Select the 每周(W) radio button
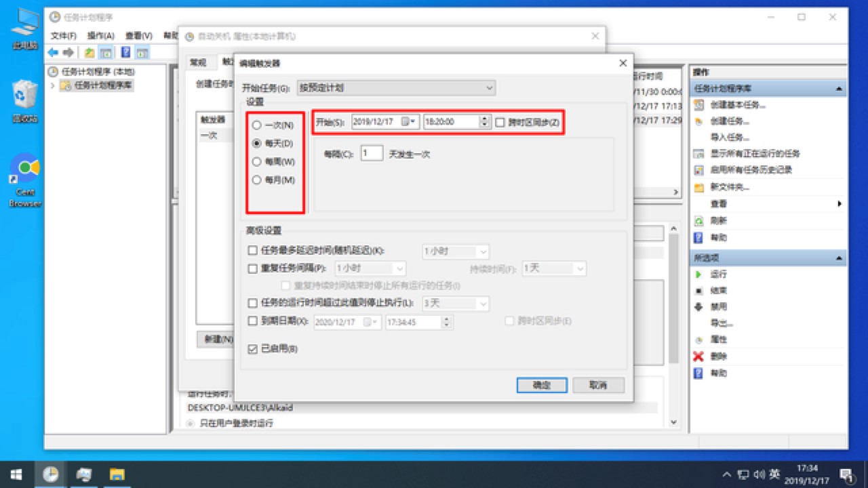 click(x=256, y=162)
